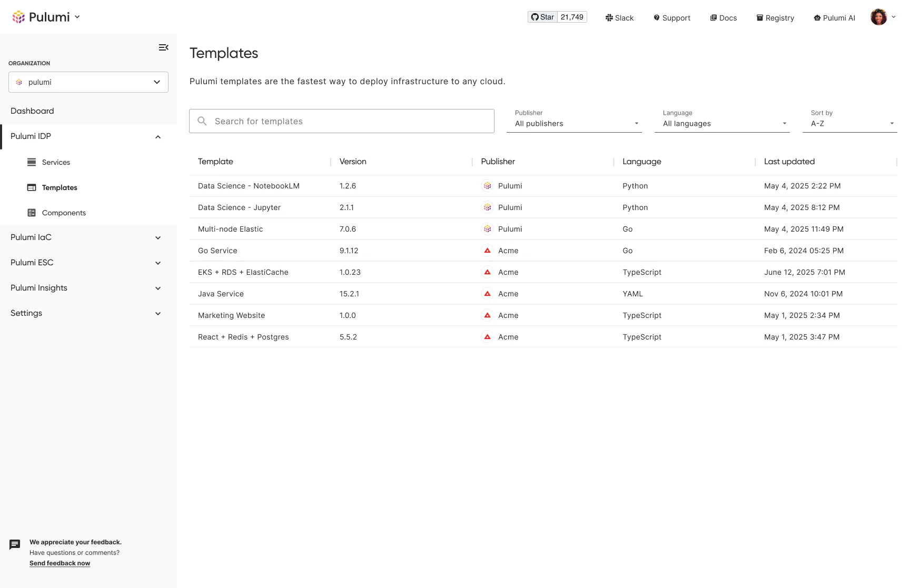
Task: Click Acme publisher icon in Marketing Website row
Action: [x=488, y=315]
